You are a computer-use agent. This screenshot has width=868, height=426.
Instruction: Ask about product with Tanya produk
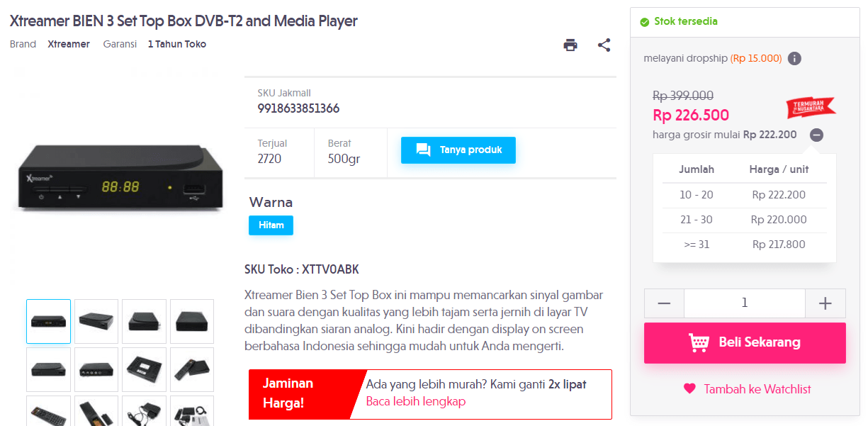[x=458, y=150]
